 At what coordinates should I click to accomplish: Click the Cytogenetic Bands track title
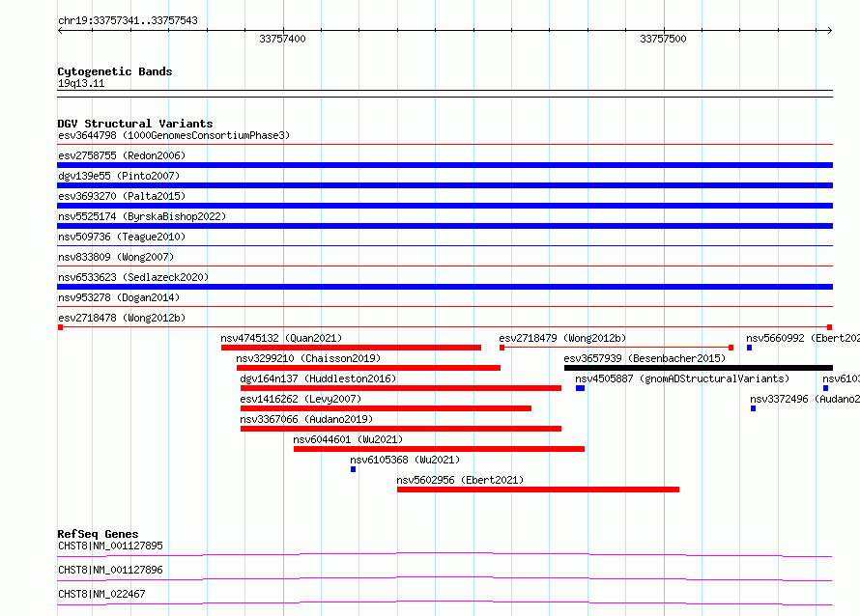pos(115,71)
